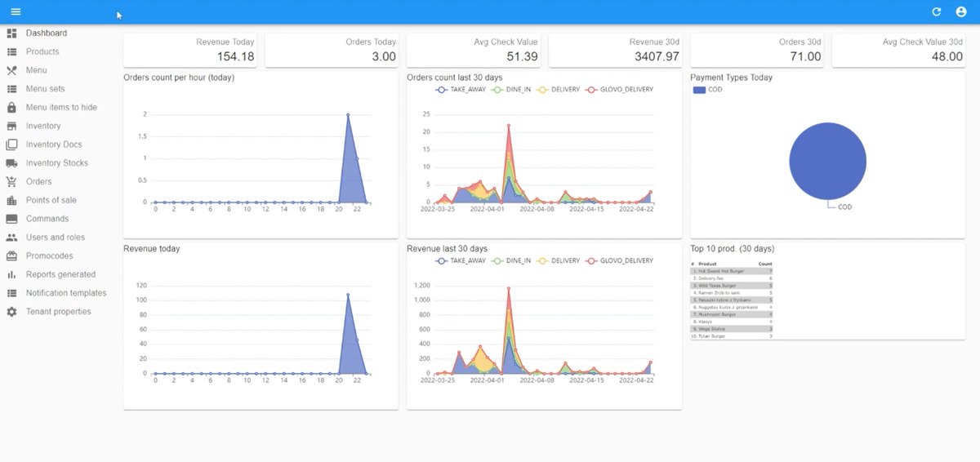Image resolution: width=980 pixels, height=462 pixels.
Task: Click the Mushroom Burger table row
Action: pos(732,314)
